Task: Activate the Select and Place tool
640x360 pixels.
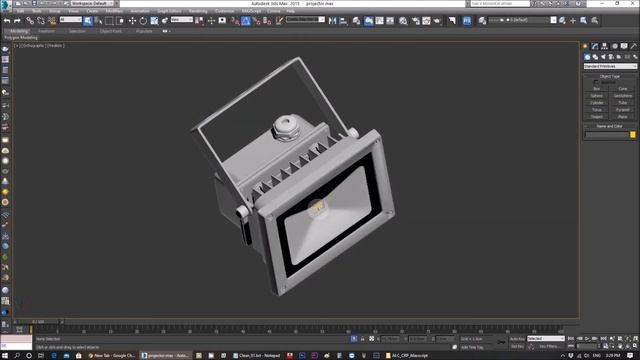Action: point(165,20)
